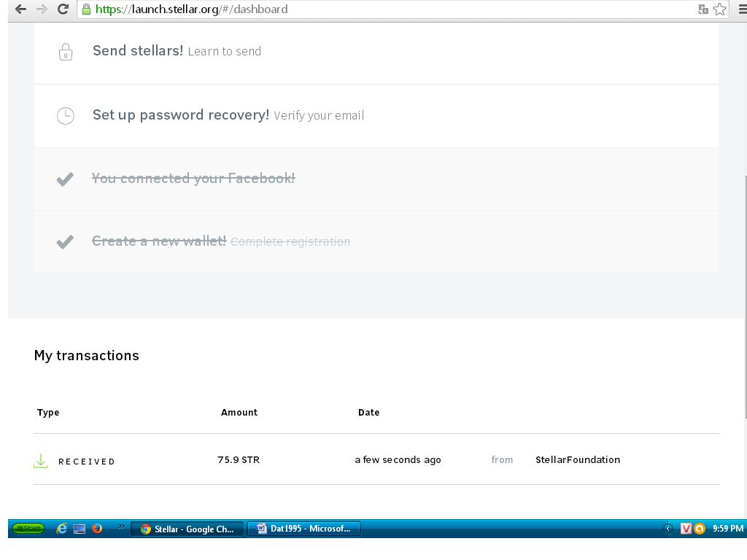Click the address bar URL field
This screenshot has height=560, width=747.
pos(365,9)
